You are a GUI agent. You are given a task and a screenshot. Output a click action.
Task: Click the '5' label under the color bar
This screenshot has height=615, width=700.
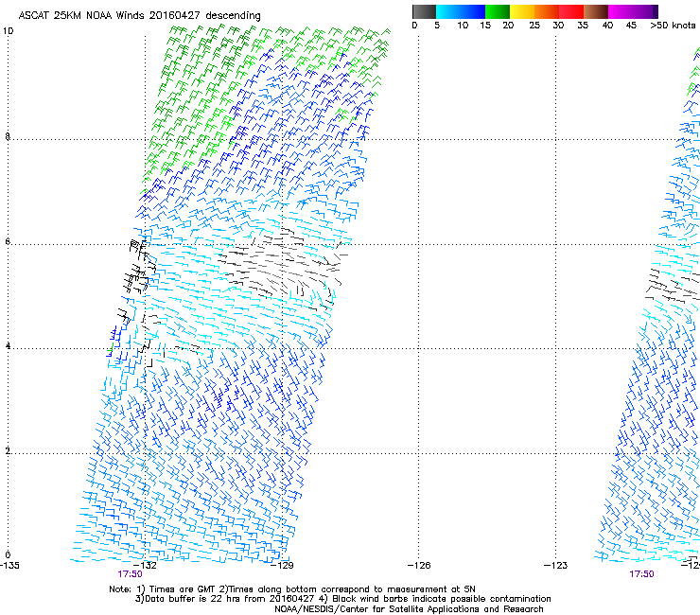pyautogui.click(x=437, y=26)
